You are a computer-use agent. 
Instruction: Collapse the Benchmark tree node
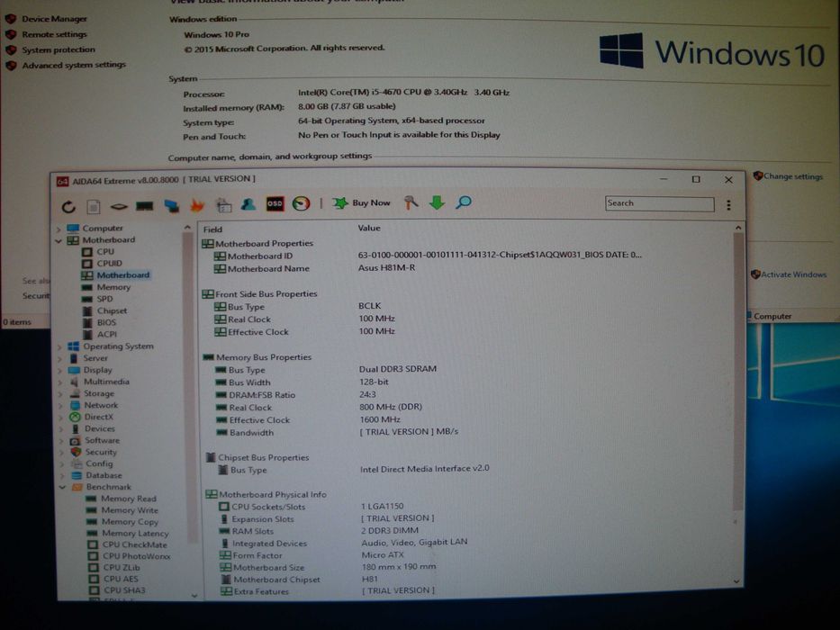[62, 488]
